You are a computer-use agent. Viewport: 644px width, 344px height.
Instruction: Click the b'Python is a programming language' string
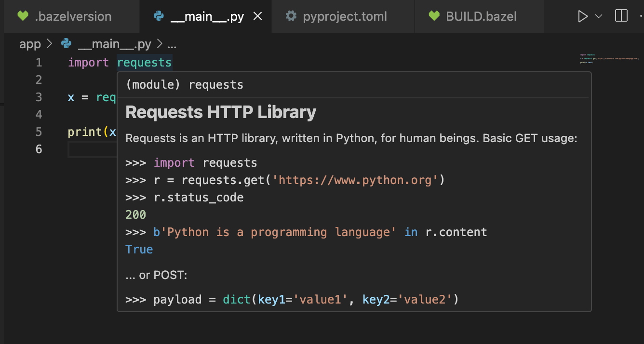tap(275, 232)
